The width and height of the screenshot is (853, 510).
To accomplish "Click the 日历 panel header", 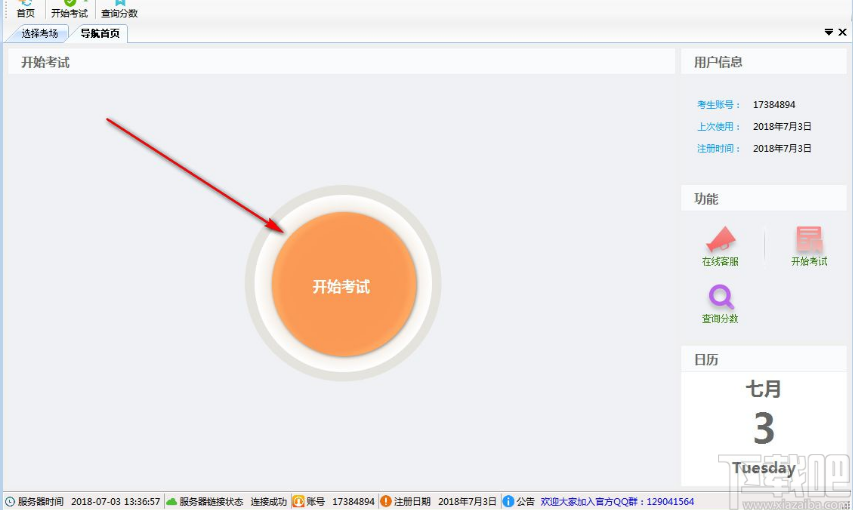I will tap(763, 359).
